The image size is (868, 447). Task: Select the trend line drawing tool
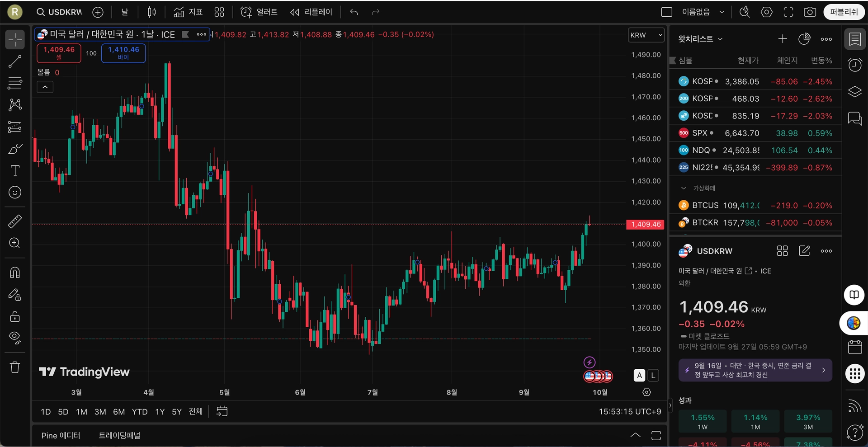(x=15, y=61)
